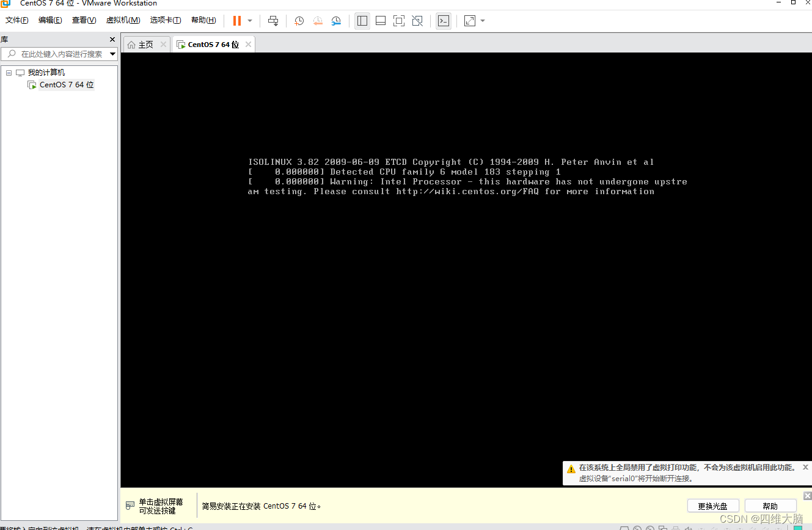The height and width of the screenshot is (530, 812).
Task: Open the stretch mode dropdown arrow
Action: 482,20
